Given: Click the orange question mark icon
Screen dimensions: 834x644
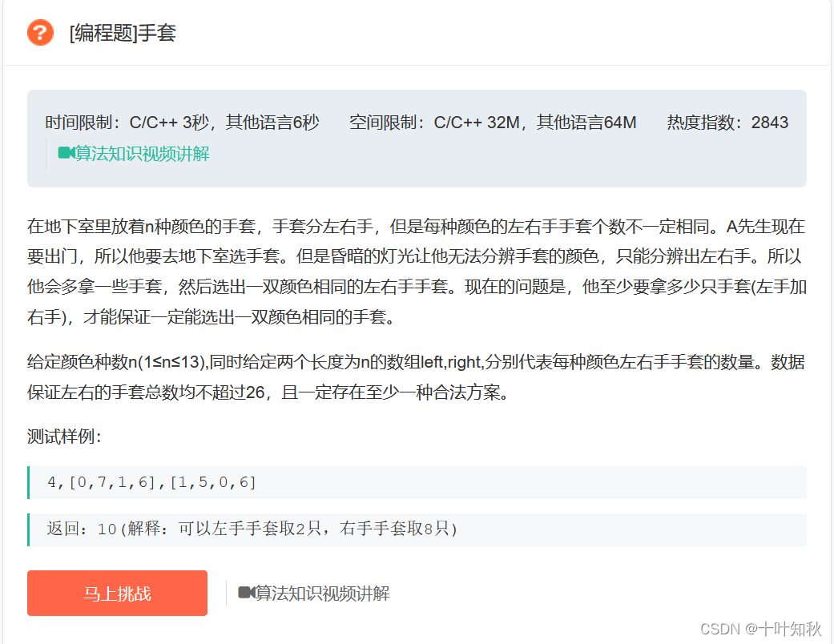Looking at the screenshot, I should (39, 33).
